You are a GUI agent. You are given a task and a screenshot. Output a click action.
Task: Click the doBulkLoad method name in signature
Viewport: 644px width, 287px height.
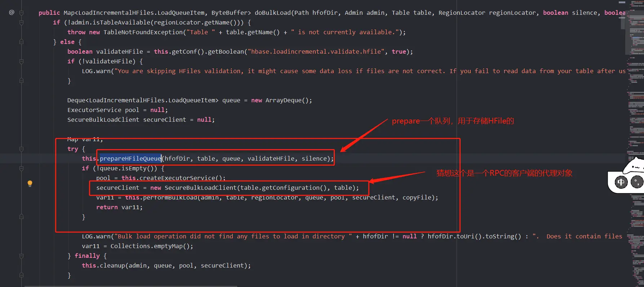coord(273,13)
